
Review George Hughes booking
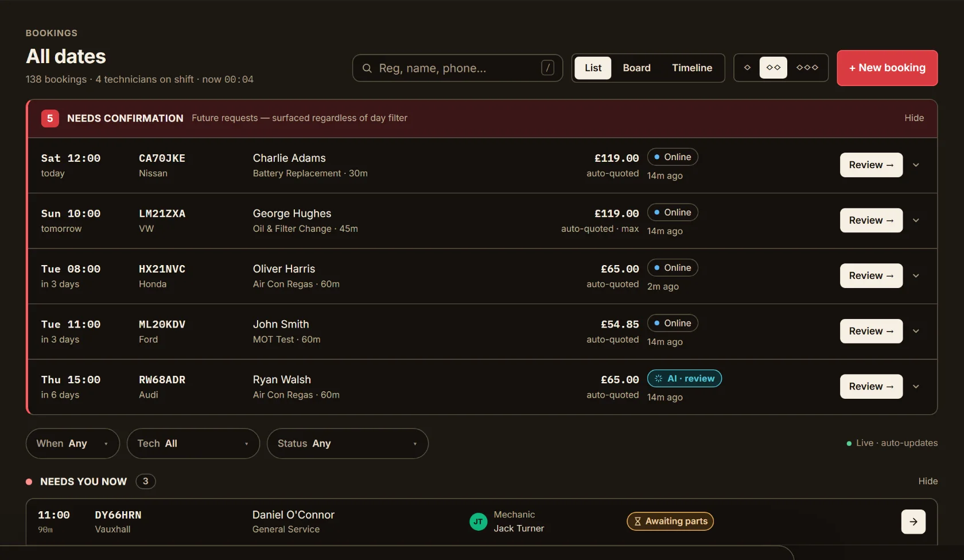click(x=871, y=220)
